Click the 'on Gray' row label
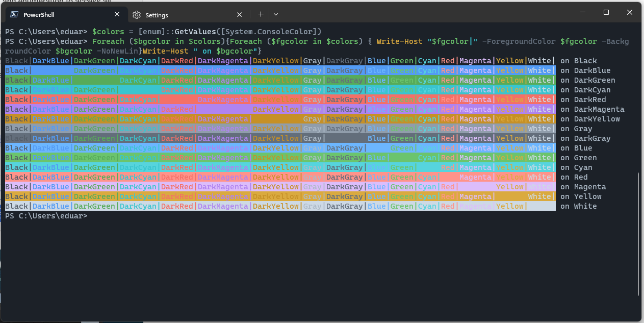The height and width of the screenshot is (323, 644). click(x=576, y=129)
